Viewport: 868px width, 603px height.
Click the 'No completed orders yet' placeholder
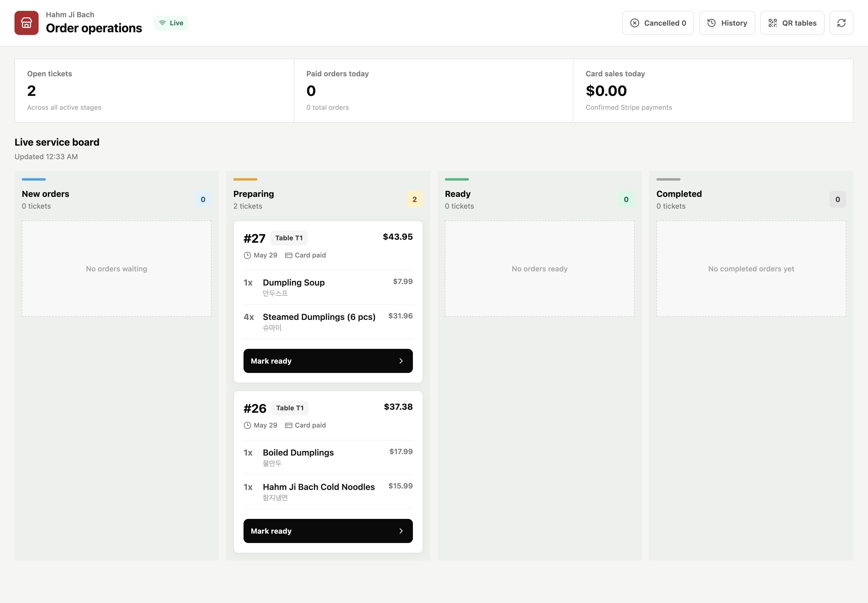click(x=751, y=269)
